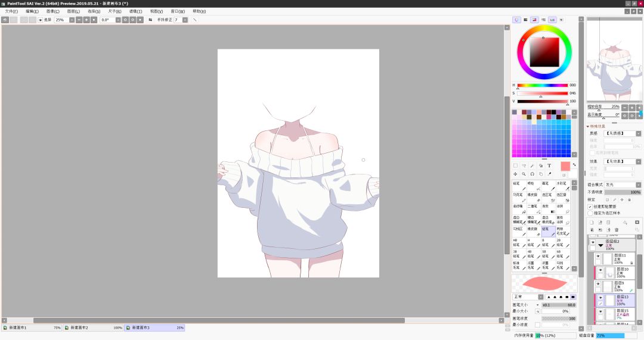
Task: Hide layer 图层15 via eye icon
Action: (600, 311)
